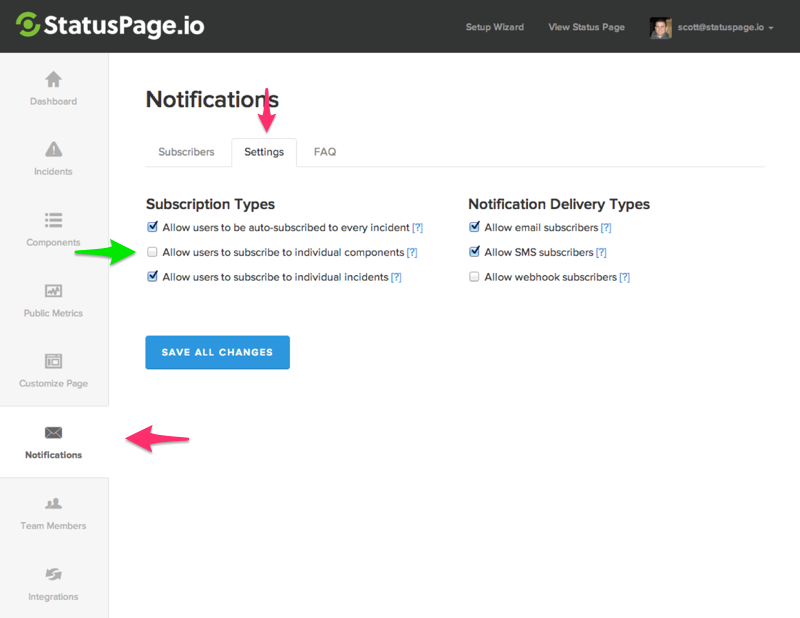Open Integrations arrows icon
Viewport: 800px width, 618px height.
pos(53,575)
